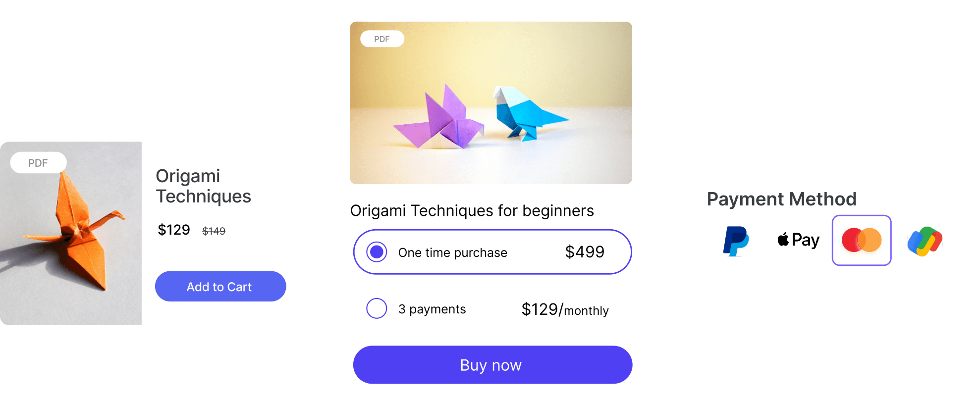Viewport: 980px width, 398px height.
Task: Pick Google Pay payment icon
Action: (925, 241)
